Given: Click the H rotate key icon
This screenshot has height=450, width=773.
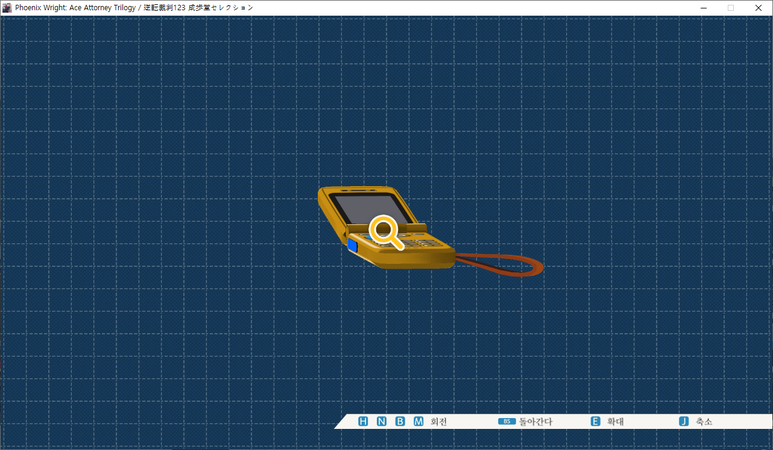Looking at the screenshot, I should [363, 421].
